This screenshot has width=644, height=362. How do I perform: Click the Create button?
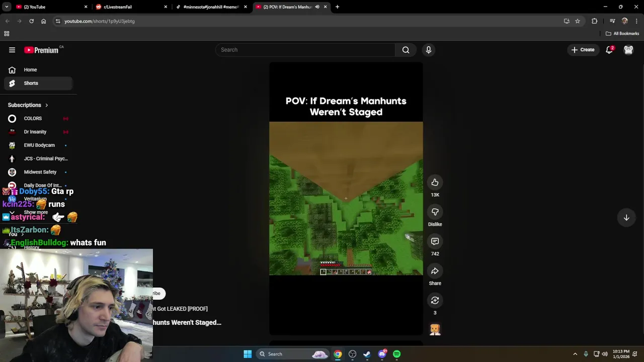pyautogui.click(x=583, y=50)
